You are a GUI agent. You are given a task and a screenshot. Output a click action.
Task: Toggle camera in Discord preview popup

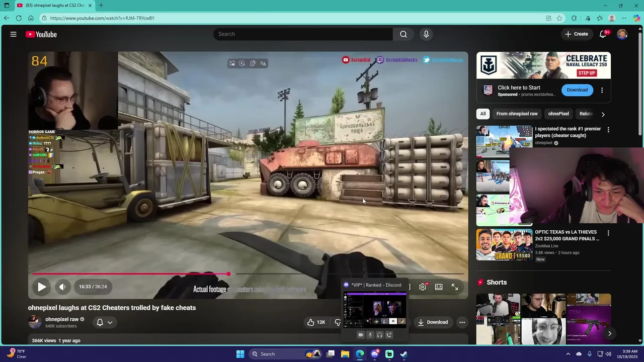click(x=361, y=335)
